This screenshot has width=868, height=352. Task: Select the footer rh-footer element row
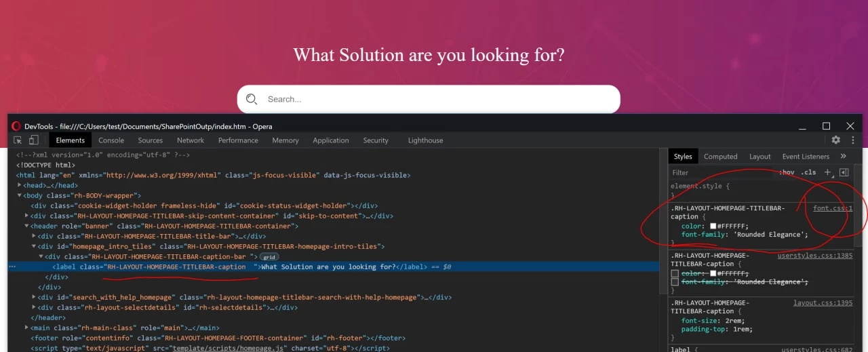(x=218, y=338)
